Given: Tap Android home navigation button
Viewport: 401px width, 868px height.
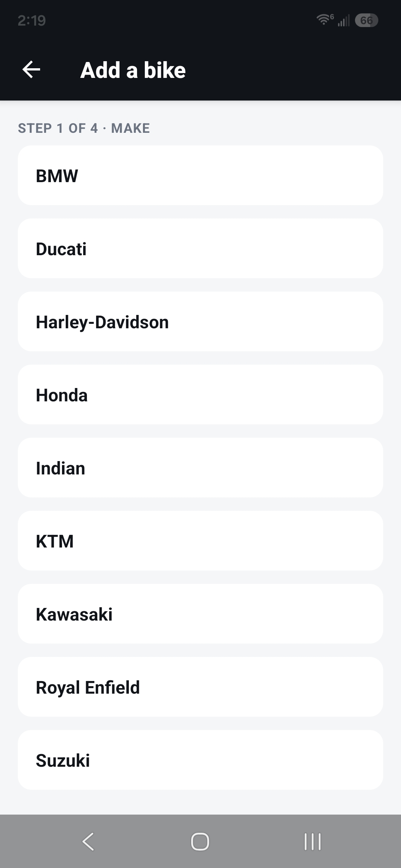Looking at the screenshot, I should 200,841.
